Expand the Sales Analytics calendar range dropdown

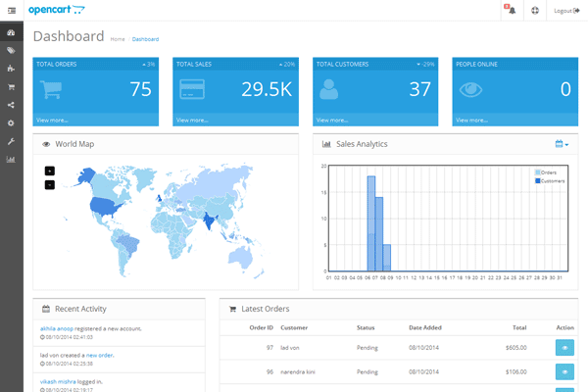click(562, 144)
